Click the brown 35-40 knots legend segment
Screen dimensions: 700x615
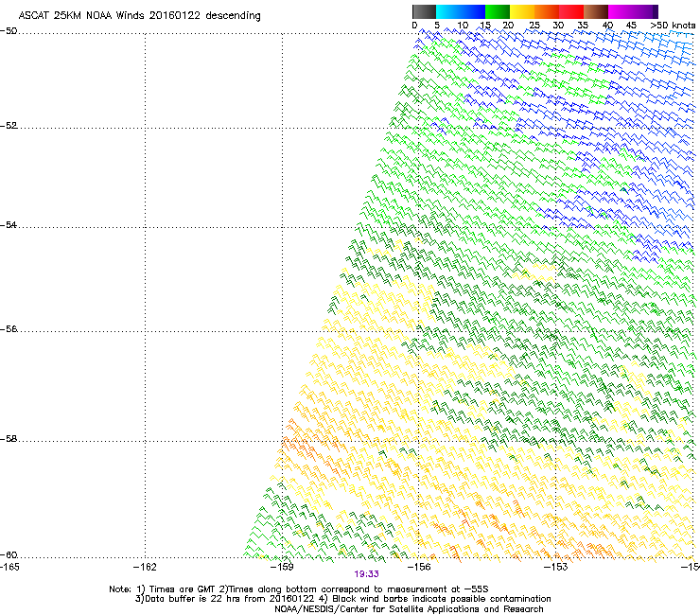click(596, 11)
